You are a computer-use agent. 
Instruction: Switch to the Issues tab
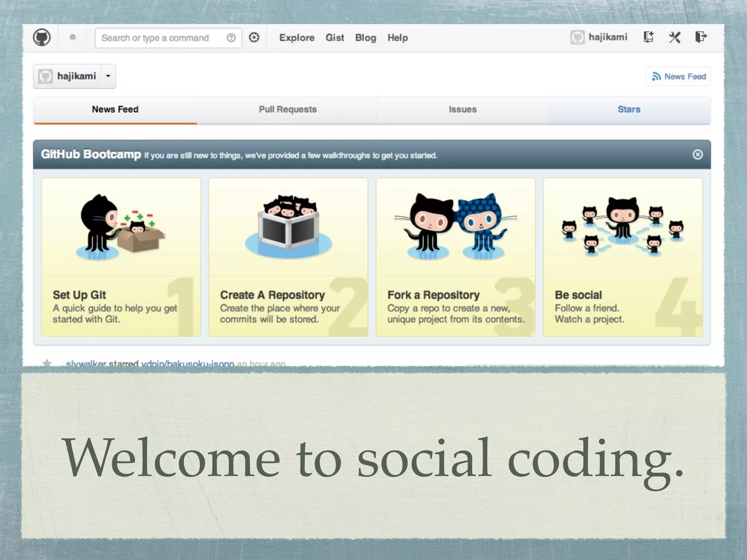(x=462, y=110)
